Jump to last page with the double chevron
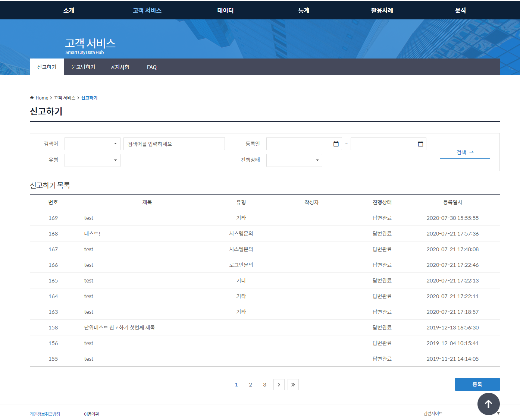Screen dimensions: 520x420 point(293,385)
